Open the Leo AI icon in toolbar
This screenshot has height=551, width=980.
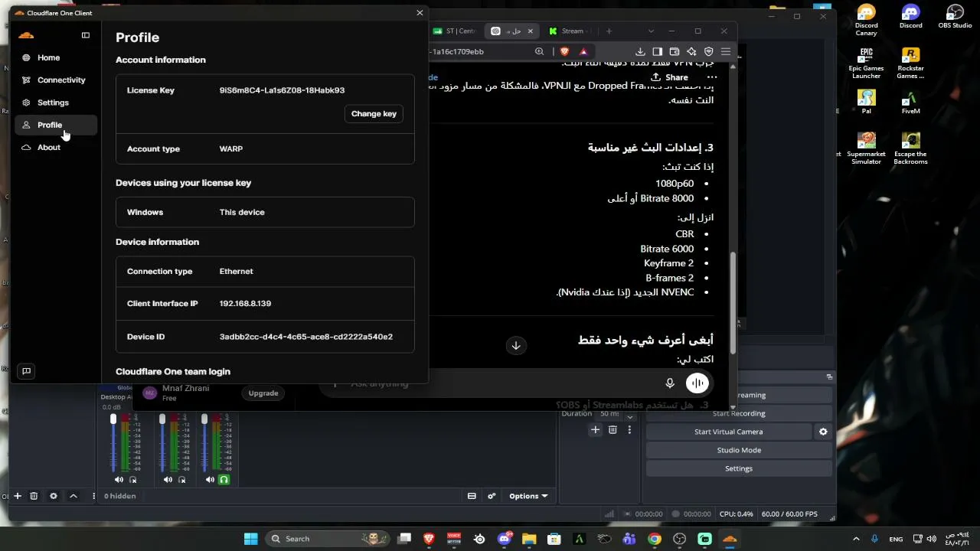(x=691, y=51)
